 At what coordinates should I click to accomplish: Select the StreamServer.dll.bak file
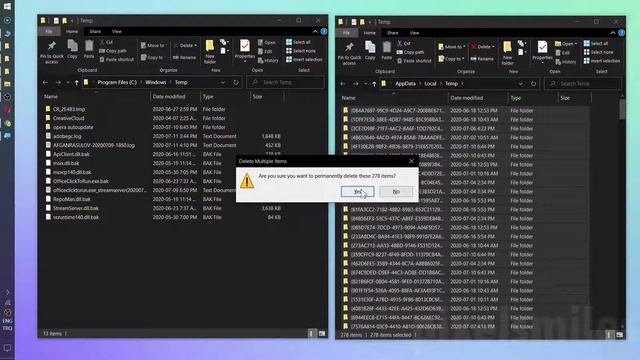click(76, 208)
